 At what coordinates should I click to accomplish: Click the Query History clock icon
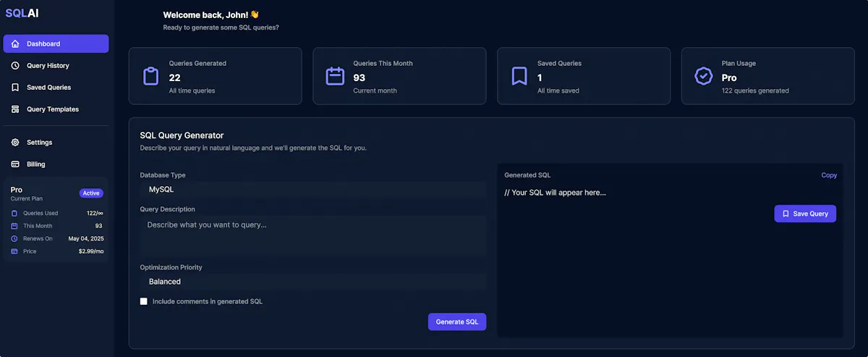coord(15,65)
